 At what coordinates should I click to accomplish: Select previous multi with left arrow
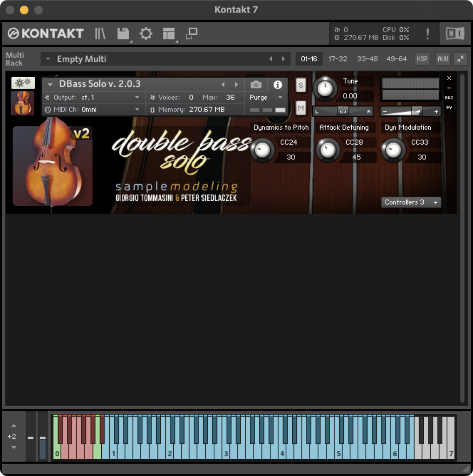270,59
